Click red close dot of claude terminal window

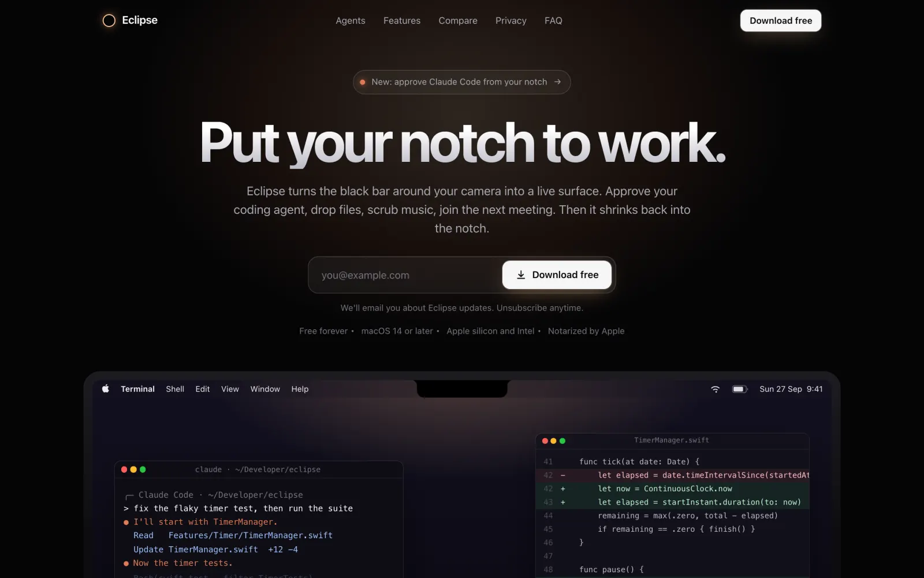(x=124, y=469)
